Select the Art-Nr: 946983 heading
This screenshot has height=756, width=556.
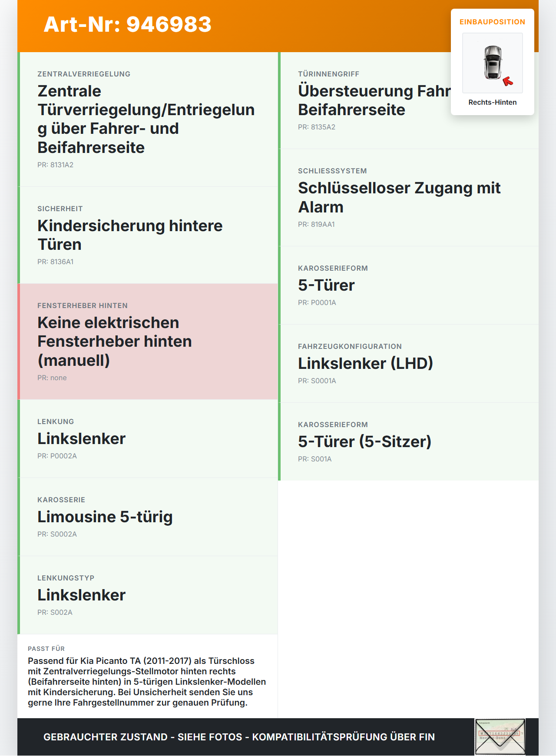tap(127, 24)
